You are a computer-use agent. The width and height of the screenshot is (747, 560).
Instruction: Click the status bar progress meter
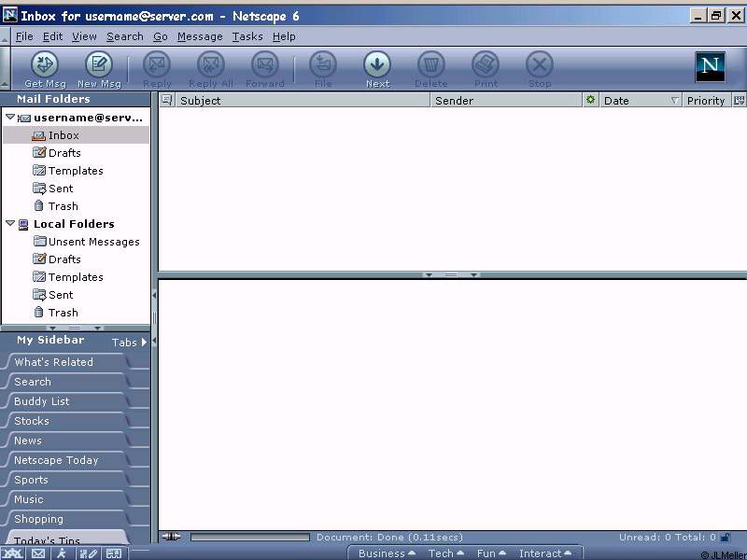[x=250, y=538]
